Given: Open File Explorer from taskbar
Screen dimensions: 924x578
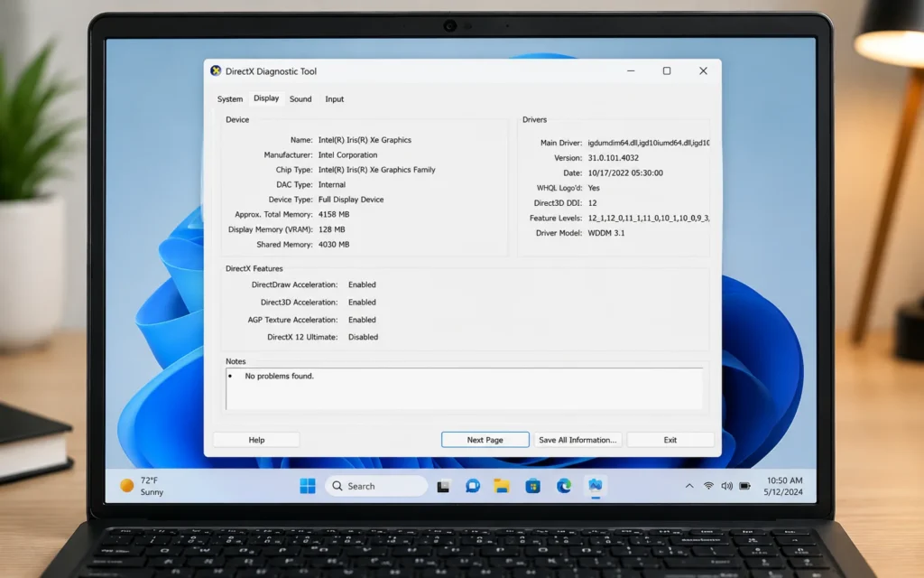Looking at the screenshot, I should pos(502,486).
